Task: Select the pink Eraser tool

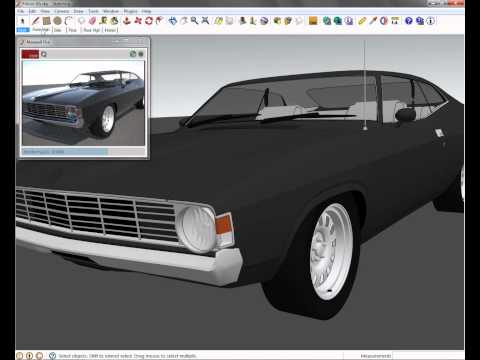Action: click(92, 21)
